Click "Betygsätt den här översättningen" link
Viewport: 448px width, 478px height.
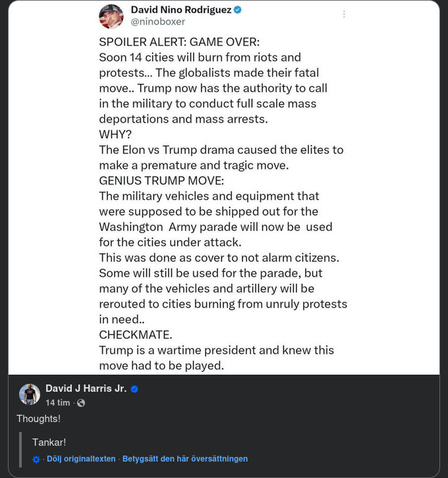point(185,459)
